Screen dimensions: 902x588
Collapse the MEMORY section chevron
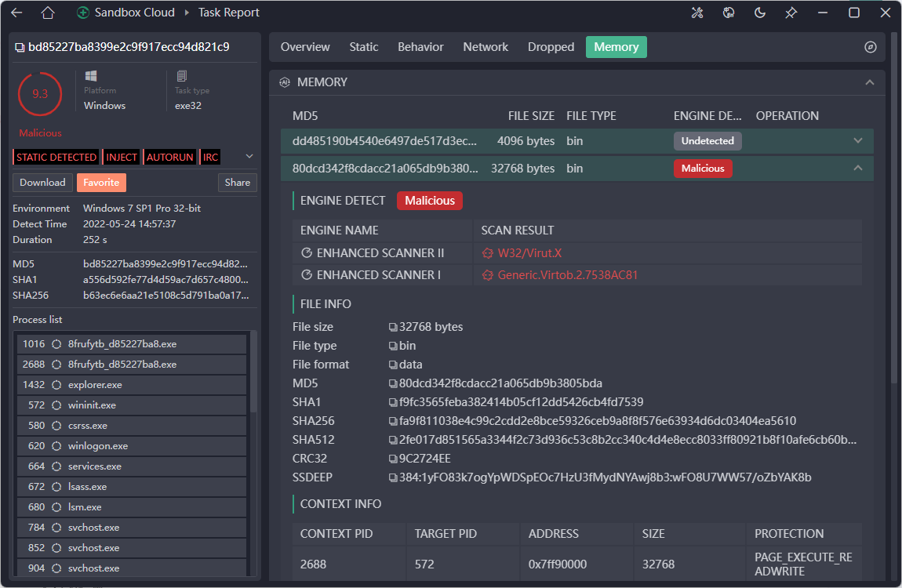pos(870,82)
